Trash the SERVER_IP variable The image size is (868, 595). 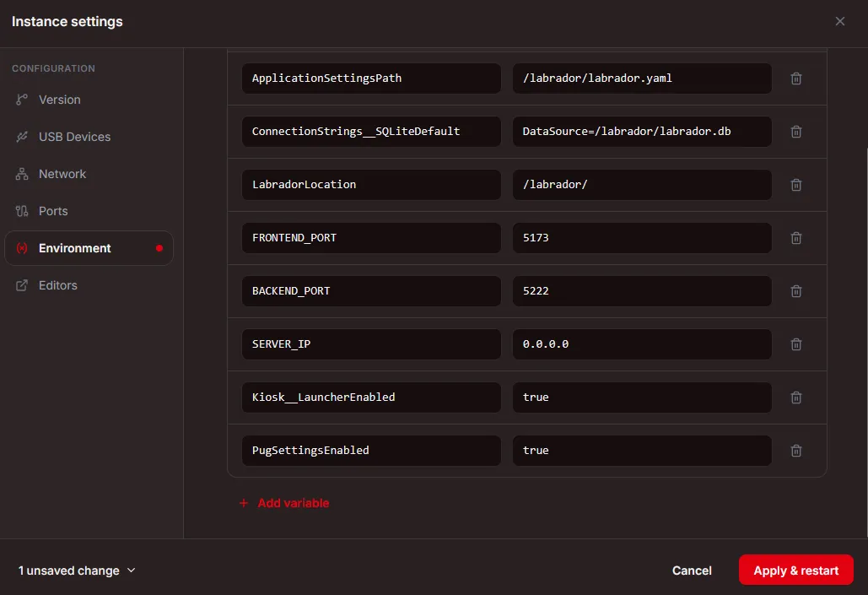click(796, 344)
